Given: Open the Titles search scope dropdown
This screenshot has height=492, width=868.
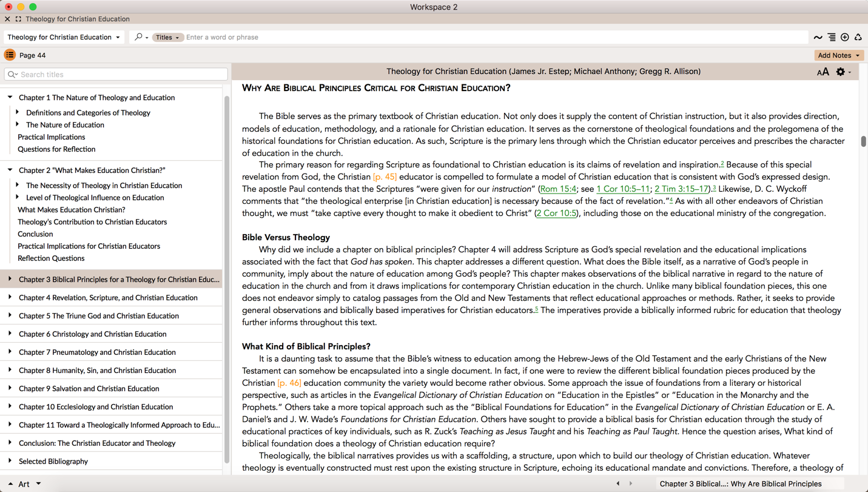Looking at the screenshot, I should [x=167, y=38].
